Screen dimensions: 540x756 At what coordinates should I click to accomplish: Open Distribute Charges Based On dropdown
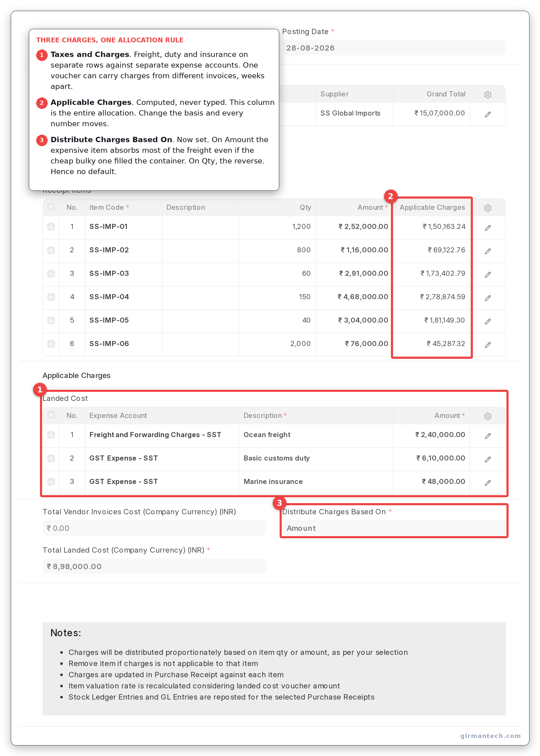(394, 528)
